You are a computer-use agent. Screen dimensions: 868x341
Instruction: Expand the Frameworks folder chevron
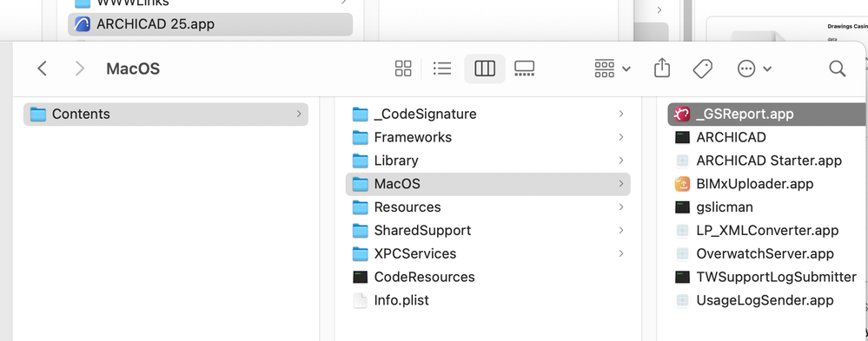[621, 137]
